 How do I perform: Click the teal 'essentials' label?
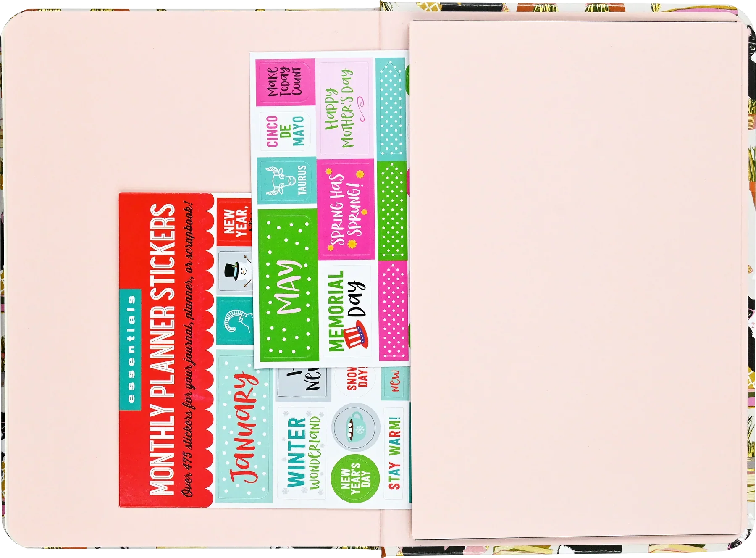tap(130, 350)
